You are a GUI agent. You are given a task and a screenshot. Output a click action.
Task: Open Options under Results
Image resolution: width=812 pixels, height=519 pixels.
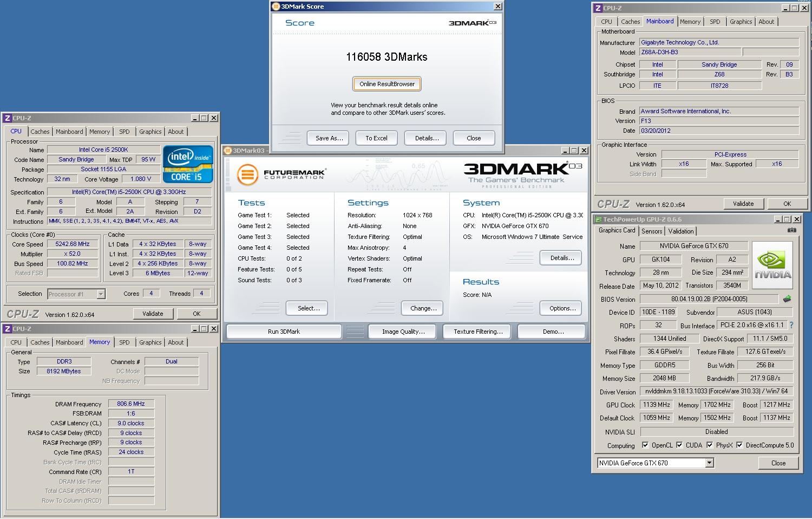562,308
